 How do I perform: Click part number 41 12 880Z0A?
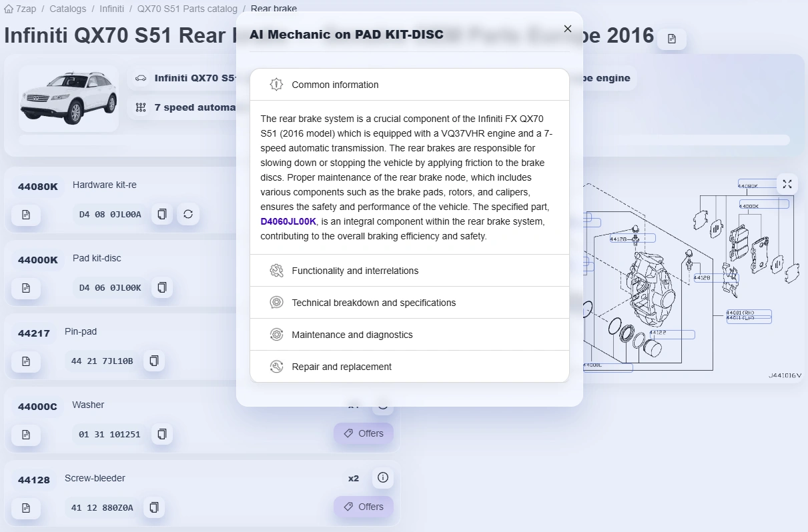[x=102, y=507]
